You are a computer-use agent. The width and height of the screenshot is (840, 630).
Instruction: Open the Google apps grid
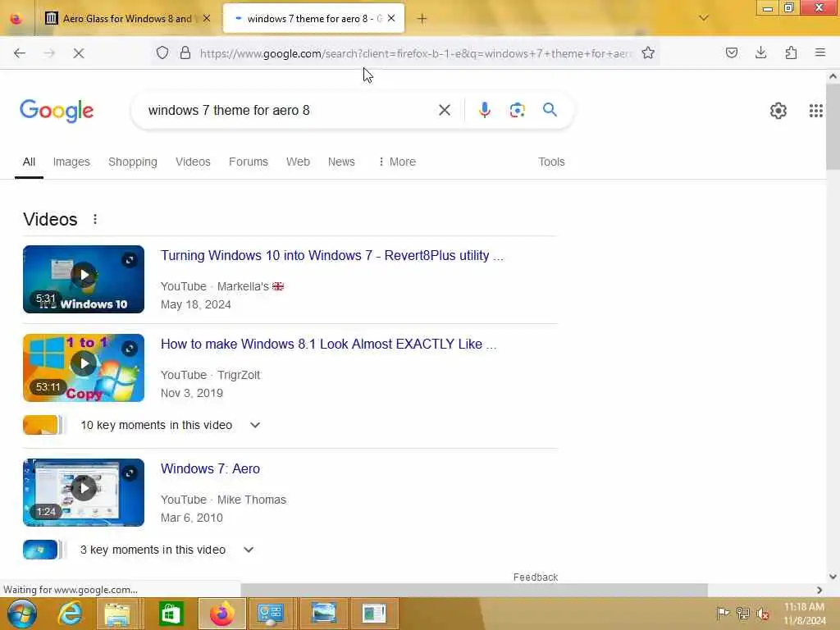click(x=816, y=111)
